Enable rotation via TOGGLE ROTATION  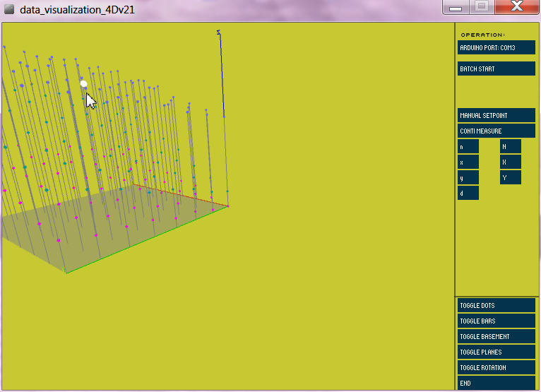tap(496, 367)
